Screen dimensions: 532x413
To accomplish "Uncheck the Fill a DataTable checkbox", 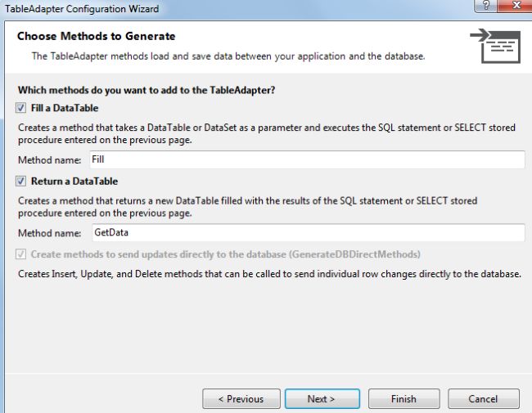I will 20,108.
